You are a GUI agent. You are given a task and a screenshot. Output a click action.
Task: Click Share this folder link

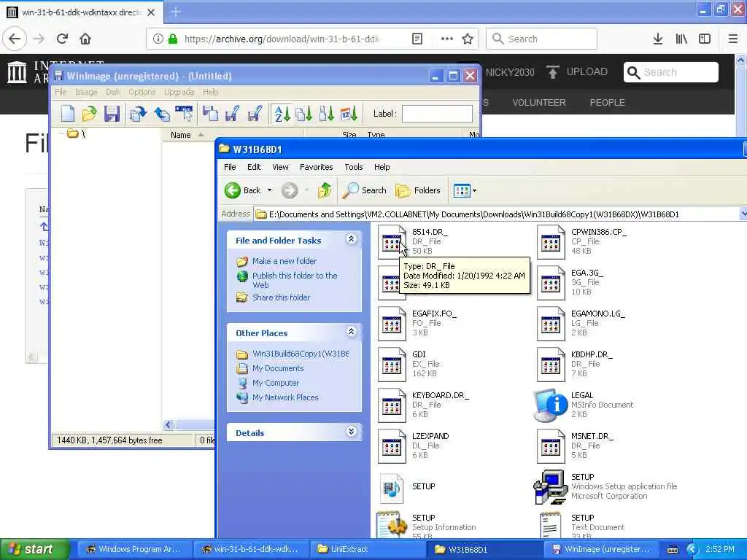tap(281, 297)
